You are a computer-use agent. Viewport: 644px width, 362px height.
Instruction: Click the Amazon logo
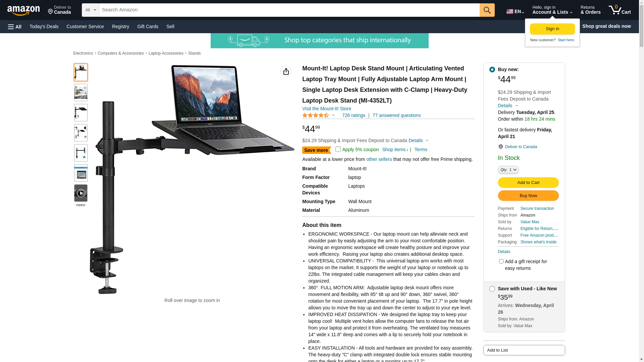click(23, 10)
